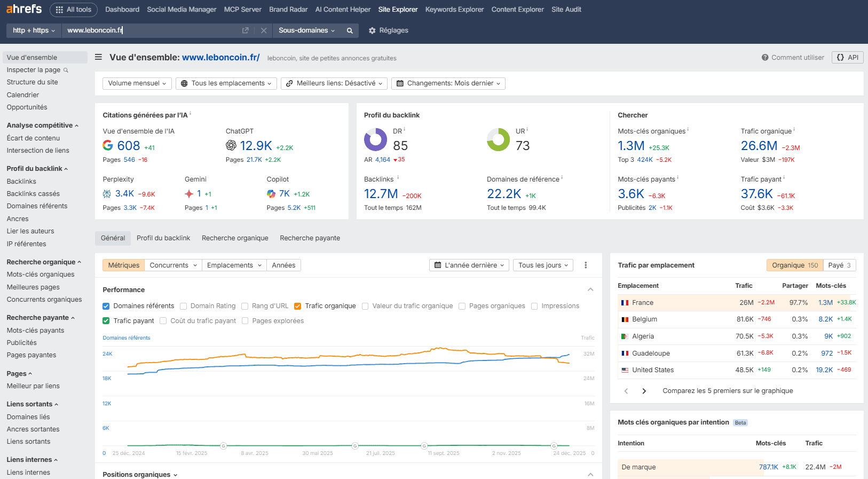
Task: Click the search icon next to Inspecter la page
Action: pyautogui.click(x=66, y=70)
